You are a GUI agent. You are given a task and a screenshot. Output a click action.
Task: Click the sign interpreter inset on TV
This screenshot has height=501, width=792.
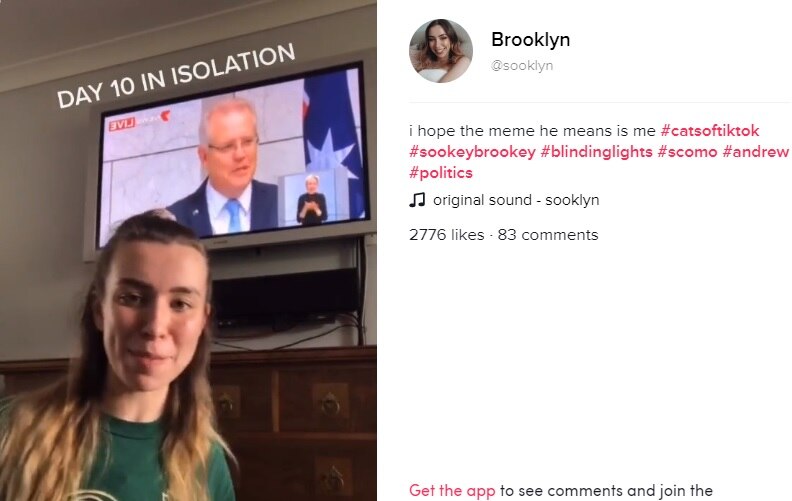[x=311, y=198]
